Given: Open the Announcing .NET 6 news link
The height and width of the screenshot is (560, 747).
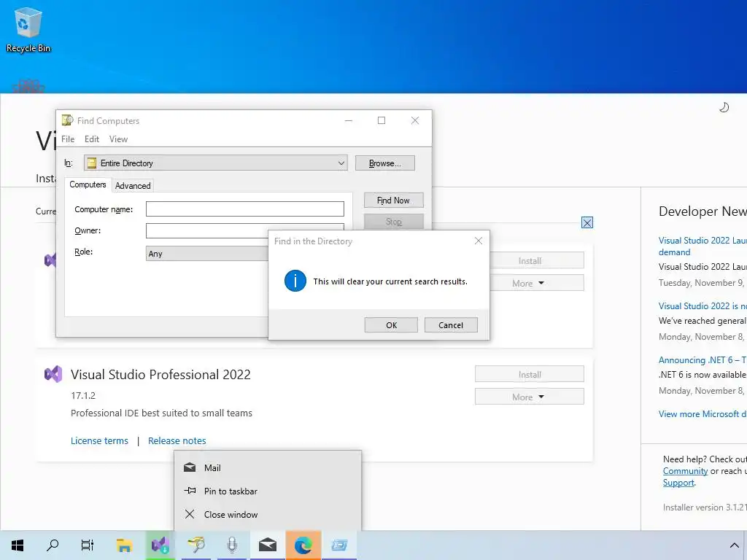Looking at the screenshot, I should point(703,360).
